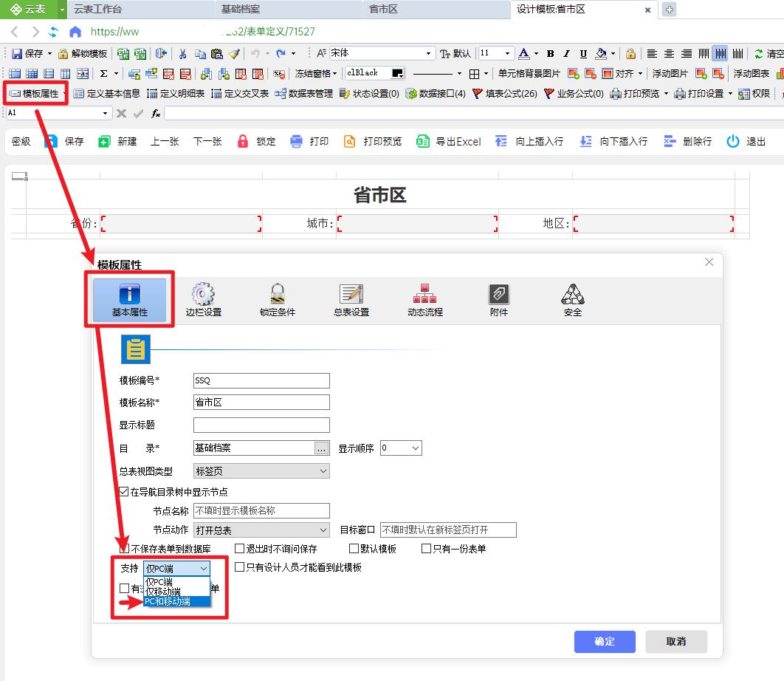Switch to the 边栏设置 section icon
This screenshot has width=784, height=681.
point(203,299)
